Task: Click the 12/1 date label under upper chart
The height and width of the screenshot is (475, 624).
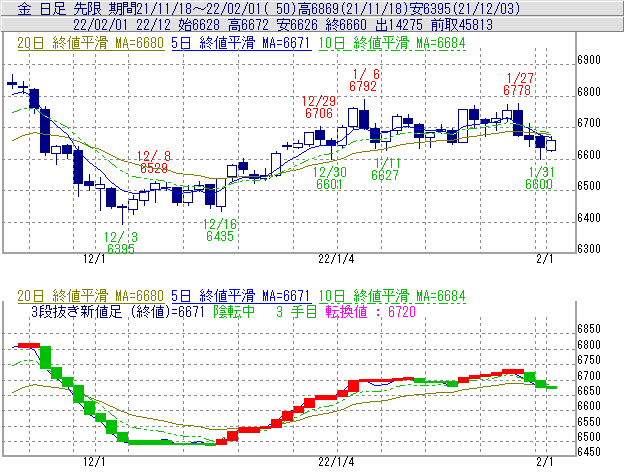Action: [x=94, y=259]
